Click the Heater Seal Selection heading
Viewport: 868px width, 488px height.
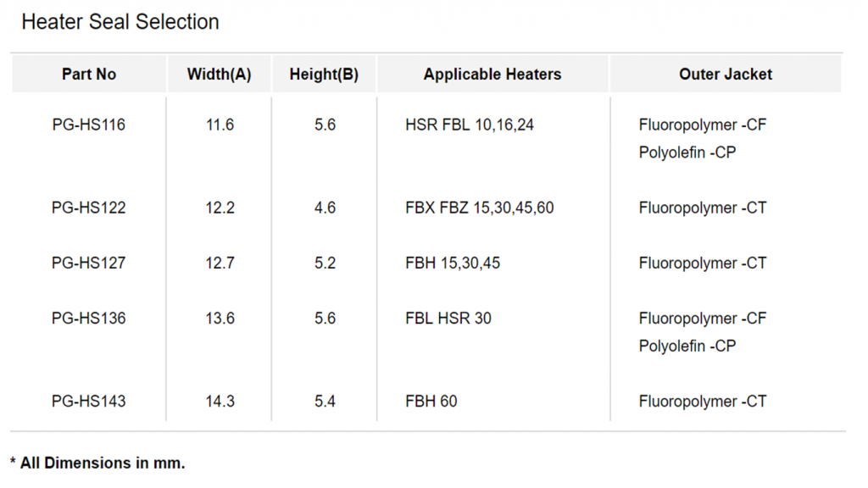click(x=120, y=21)
